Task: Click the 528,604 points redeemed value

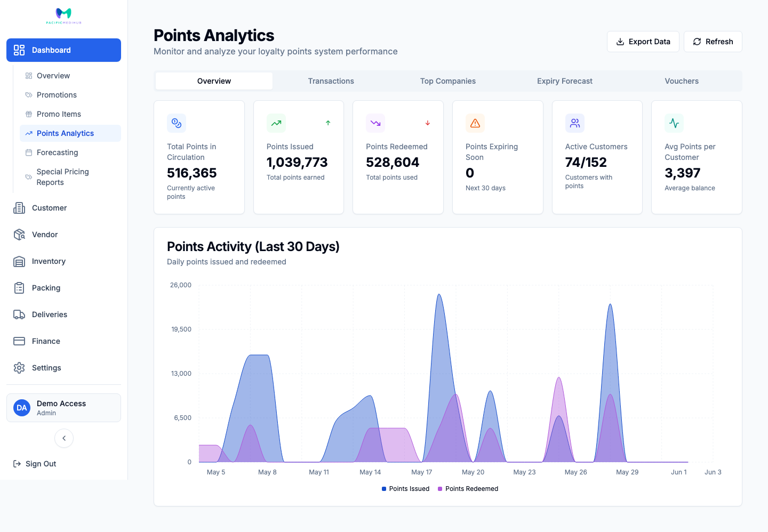Action: tap(393, 163)
